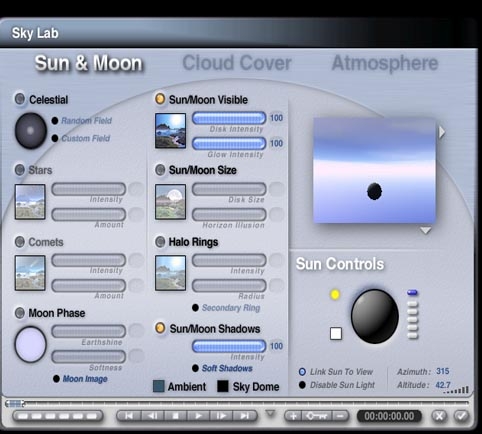Stop animation playback
The image size is (482, 434).
(175, 416)
